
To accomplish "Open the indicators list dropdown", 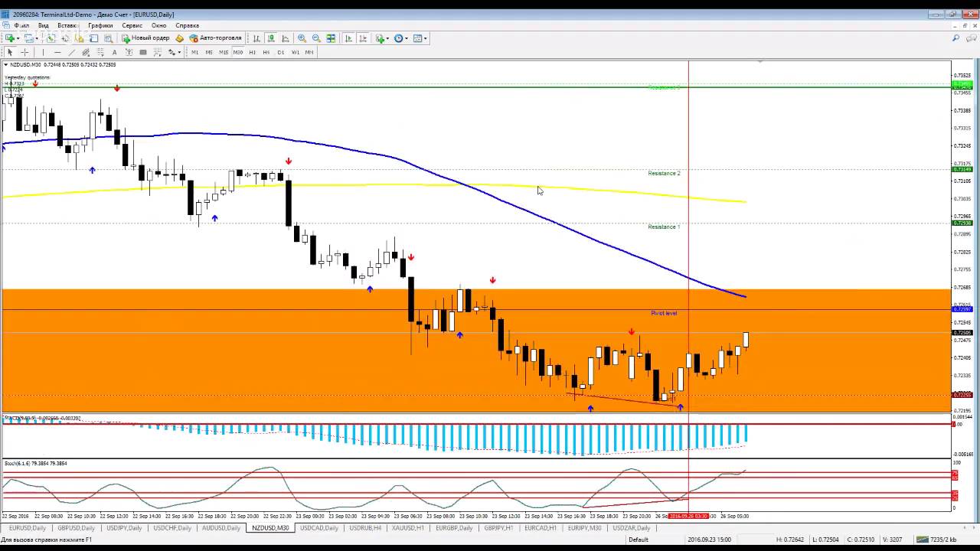I will pyautogui.click(x=382, y=38).
